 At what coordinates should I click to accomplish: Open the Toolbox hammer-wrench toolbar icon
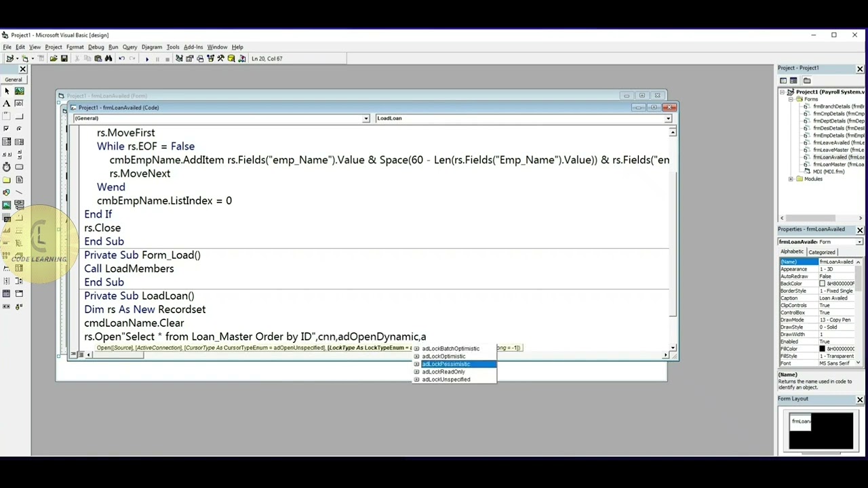[220, 58]
